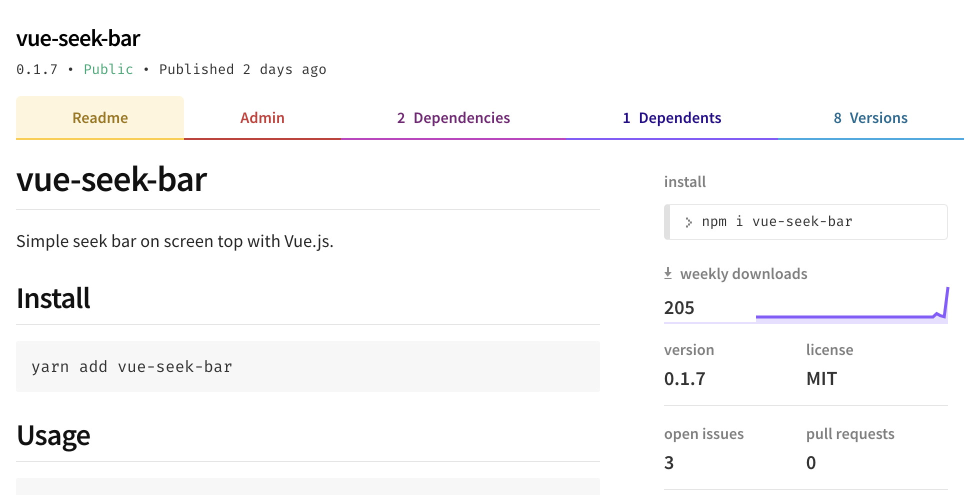Viewport: 980px width, 495px height.
Task: Click 'Published 2 days ago' text
Action: (242, 69)
